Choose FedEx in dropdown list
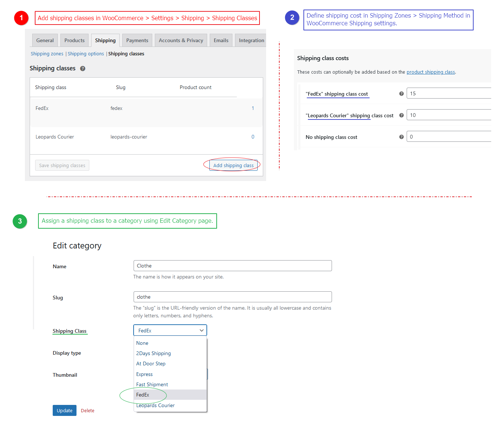This screenshot has height=428, width=504. [x=171, y=395]
